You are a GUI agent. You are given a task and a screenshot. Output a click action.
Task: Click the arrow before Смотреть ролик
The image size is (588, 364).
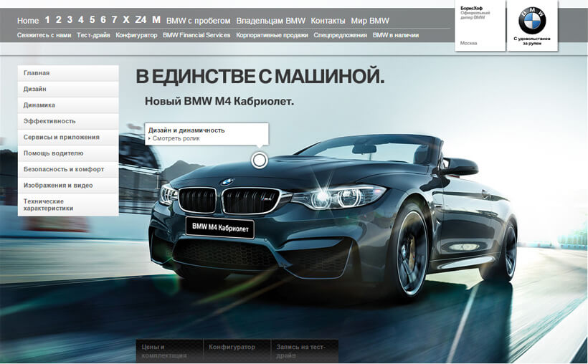click(149, 139)
